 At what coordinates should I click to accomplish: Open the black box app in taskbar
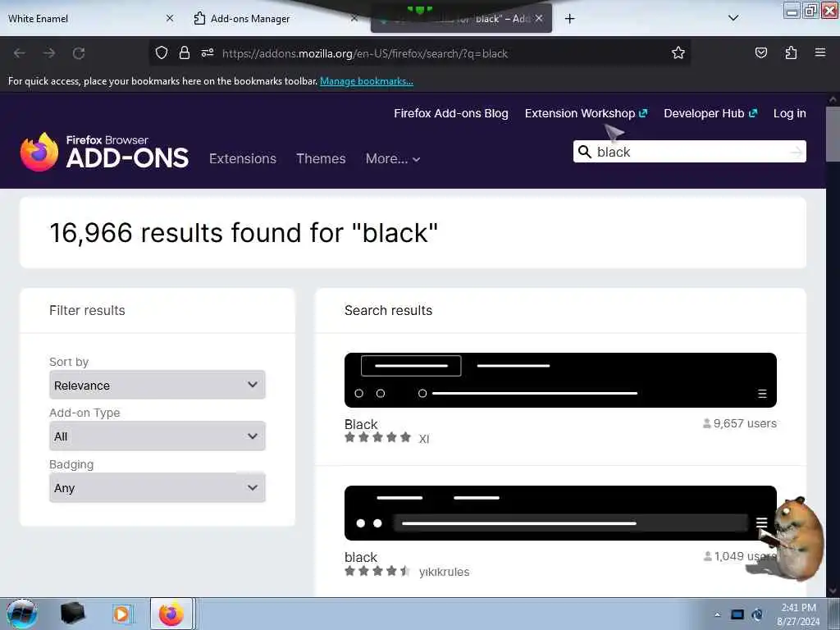tap(72, 613)
